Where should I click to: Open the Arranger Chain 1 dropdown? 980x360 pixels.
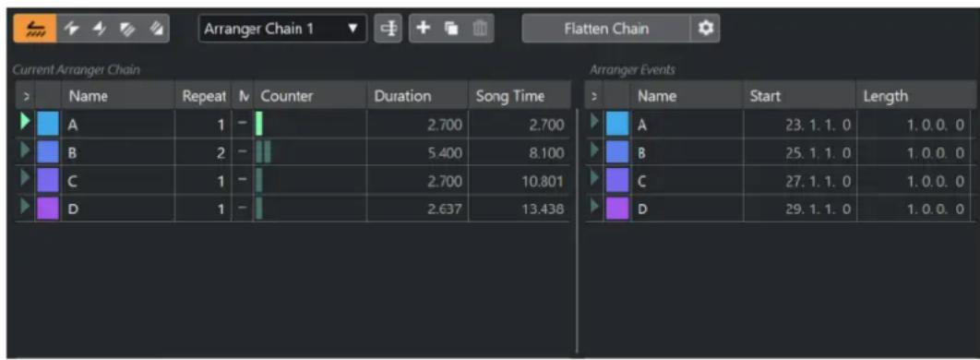pyautogui.click(x=281, y=29)
